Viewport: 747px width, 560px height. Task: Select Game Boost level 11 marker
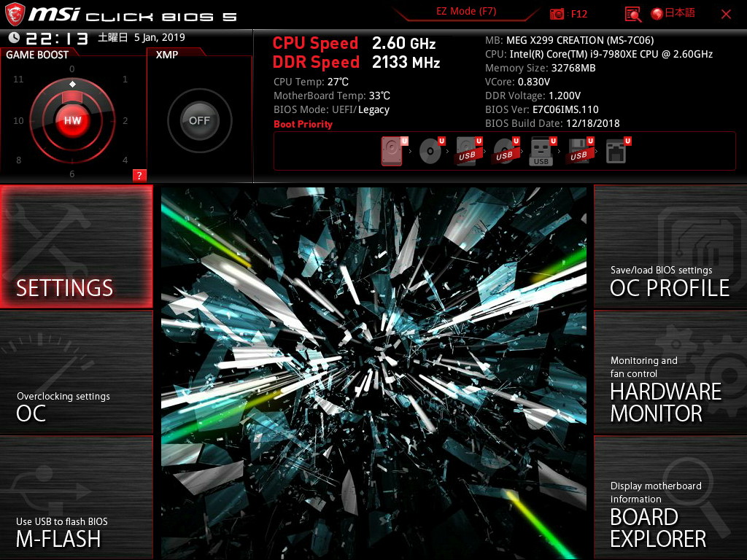(18, 79)
